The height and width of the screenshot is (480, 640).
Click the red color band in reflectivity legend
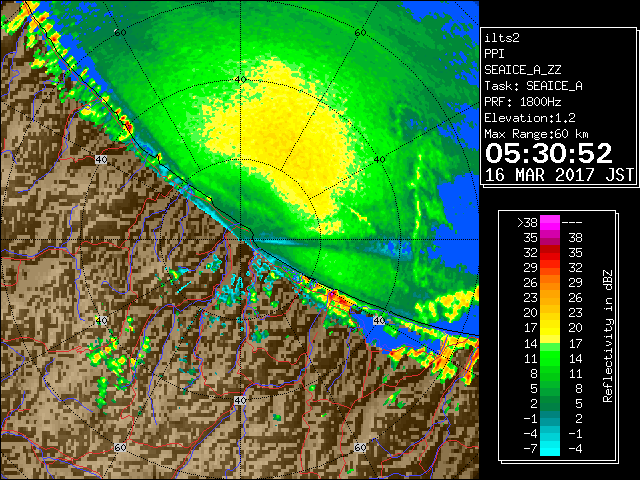tap(550, 253)
